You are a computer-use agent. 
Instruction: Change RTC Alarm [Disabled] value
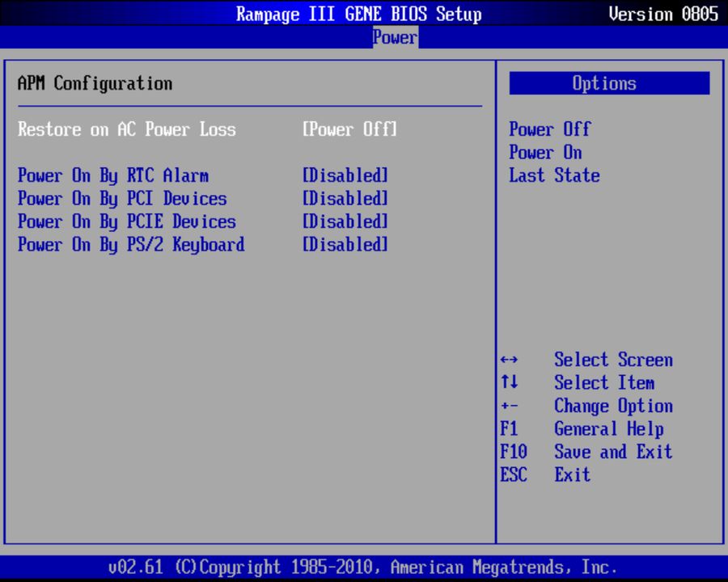click(x=345, y=176)
